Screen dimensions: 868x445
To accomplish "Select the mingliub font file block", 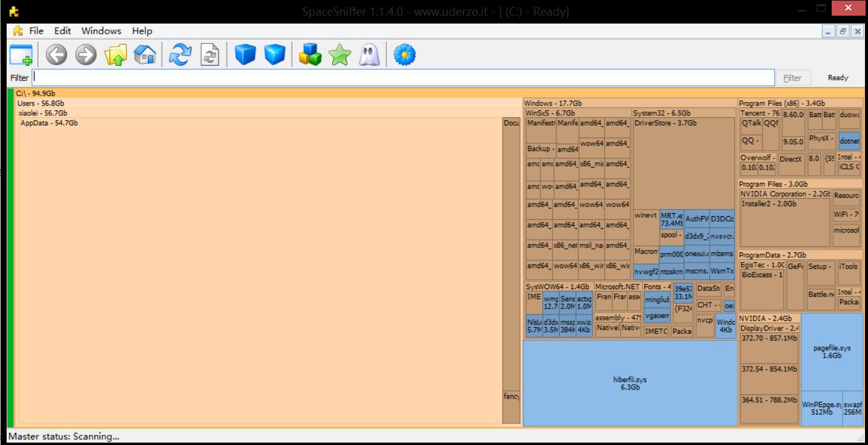I will tap(657, 299).
